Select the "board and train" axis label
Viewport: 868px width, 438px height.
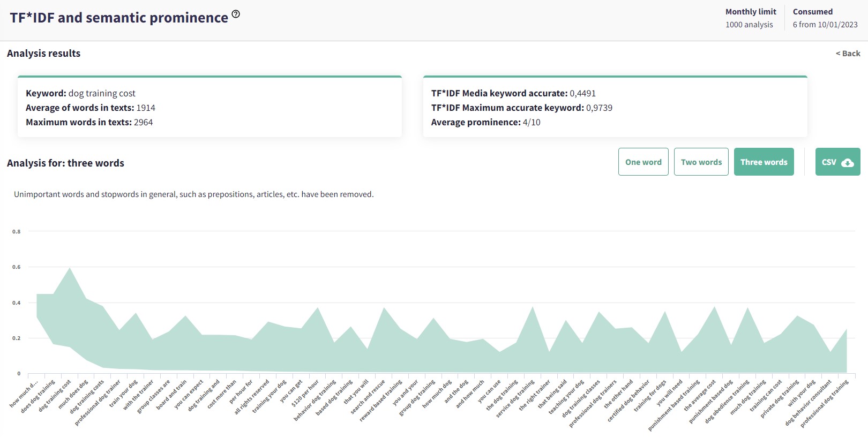click(x=172, y=395)
